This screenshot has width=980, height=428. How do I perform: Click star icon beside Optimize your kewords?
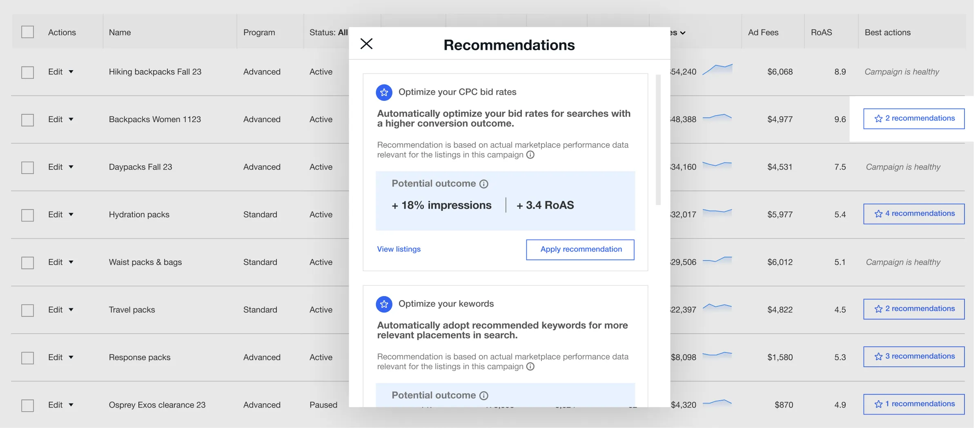tap(384, 304)
